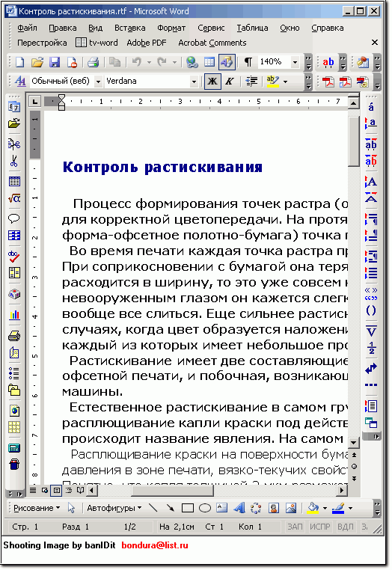The width and height of the screenshot is (392, 570).
Task: Open the Verdana font dropdown
Action: tap(194, 82)
